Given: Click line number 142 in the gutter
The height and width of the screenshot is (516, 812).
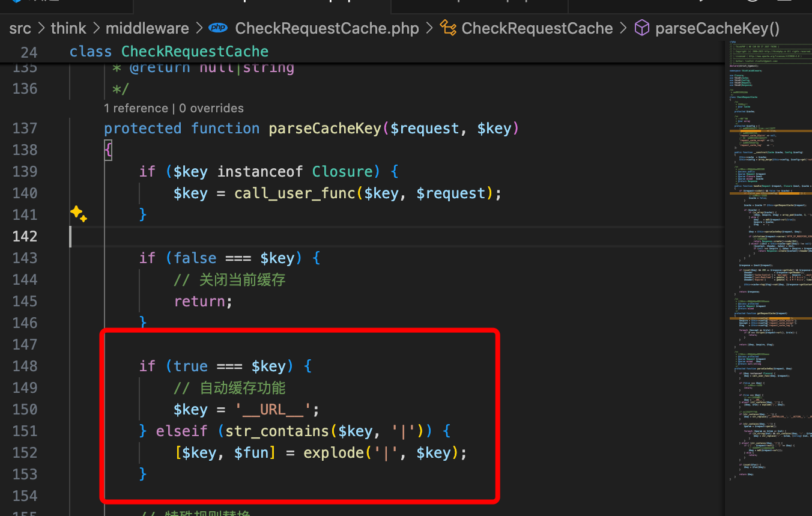Looking at the screenshot, I should coord(25,236).
